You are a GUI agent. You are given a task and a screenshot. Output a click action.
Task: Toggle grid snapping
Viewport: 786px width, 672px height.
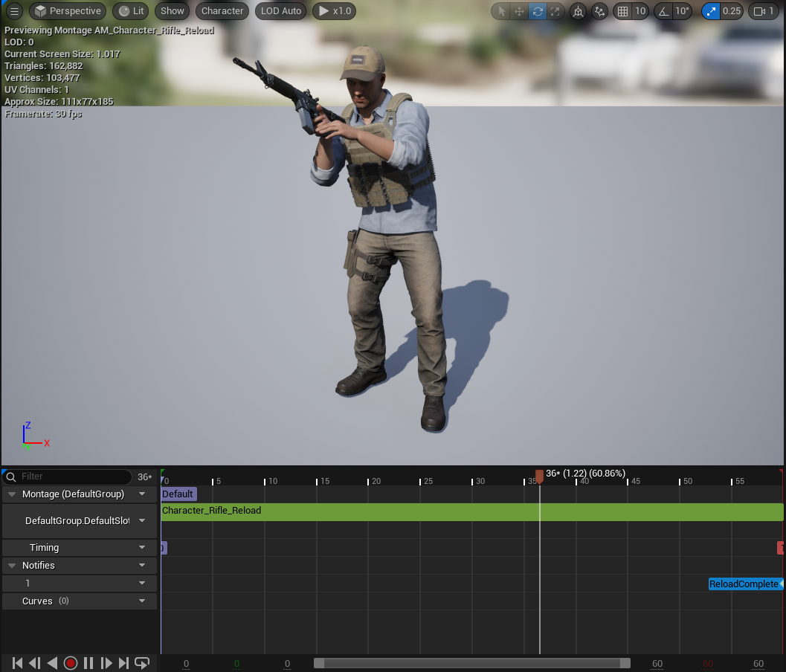point(622,11)
